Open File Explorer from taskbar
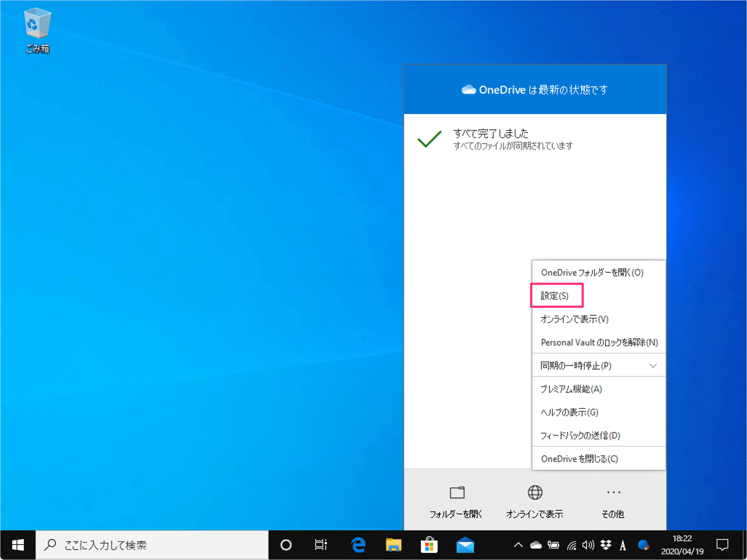This screenshot has height=560, width=747. pos(393,545)
